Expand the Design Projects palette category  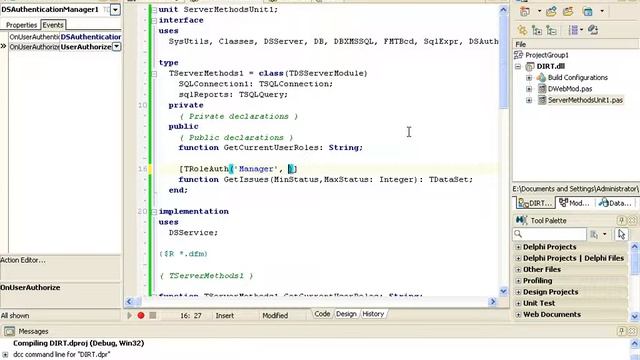pyautogui.click(x=518, y=292)
